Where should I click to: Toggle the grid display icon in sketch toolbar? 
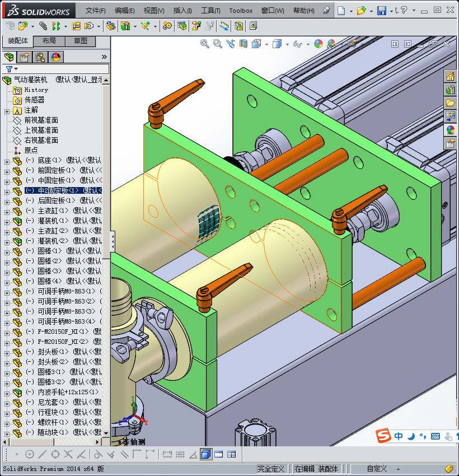tap(180, 454)
